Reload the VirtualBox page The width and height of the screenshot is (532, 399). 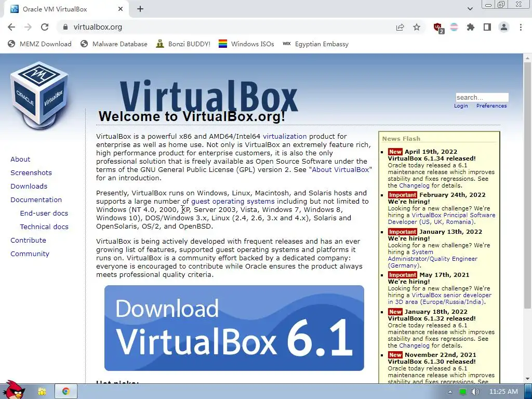[45, 27]
